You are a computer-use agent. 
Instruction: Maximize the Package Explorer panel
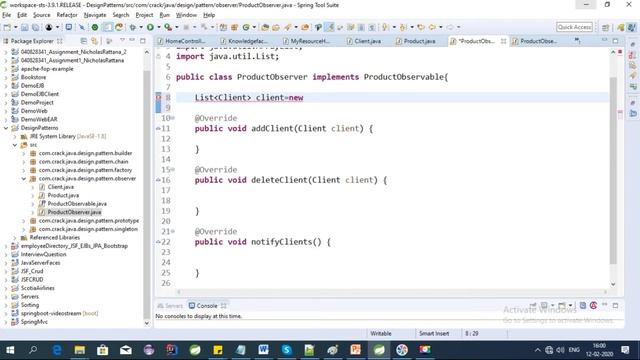143,41
